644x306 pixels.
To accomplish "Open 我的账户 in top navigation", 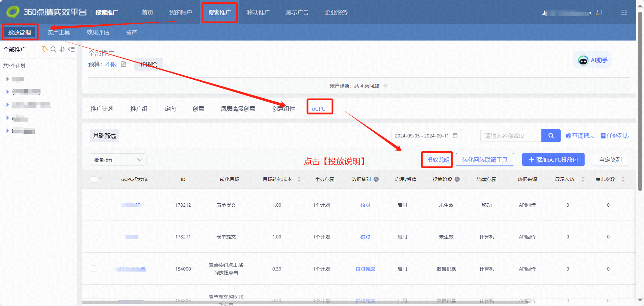I will 181,12.
